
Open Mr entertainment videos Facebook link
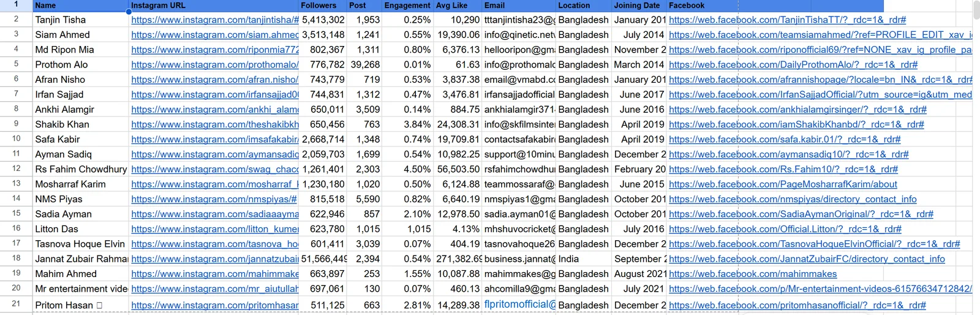[x=821, y=289]
